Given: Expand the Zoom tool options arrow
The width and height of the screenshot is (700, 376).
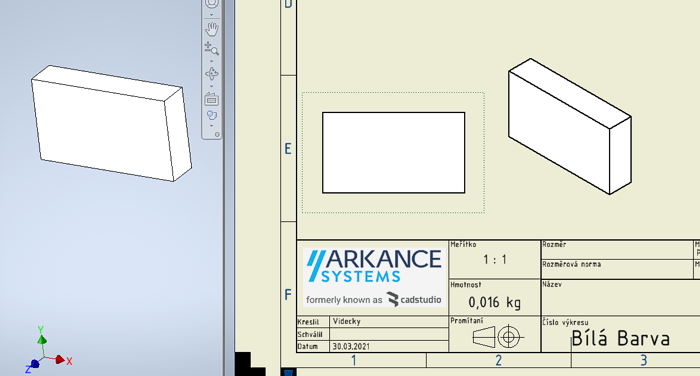Looking at the screenshot, I should pos(212,61).
